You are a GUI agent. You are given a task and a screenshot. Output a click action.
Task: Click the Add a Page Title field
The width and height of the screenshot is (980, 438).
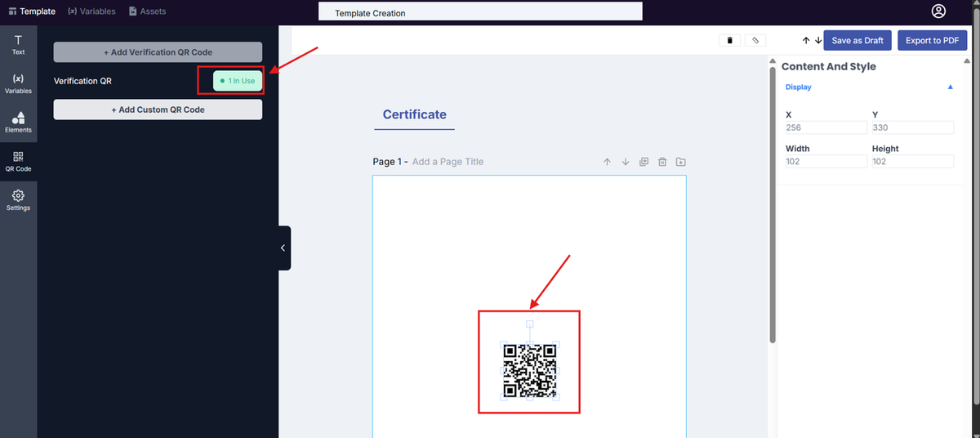pos(448,162)
